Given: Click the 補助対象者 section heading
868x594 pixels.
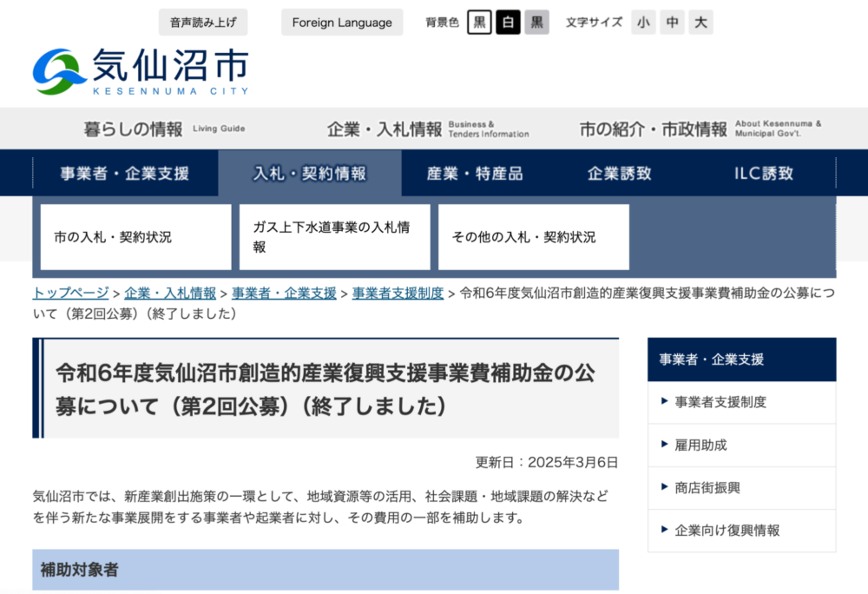Looking at the screenshot, I should click(325, 570).
